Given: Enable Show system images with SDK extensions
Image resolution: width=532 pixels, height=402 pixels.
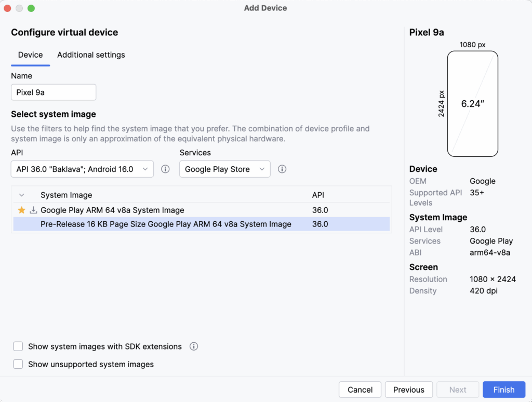Looking at the screenshot, I should pos(18,346).
